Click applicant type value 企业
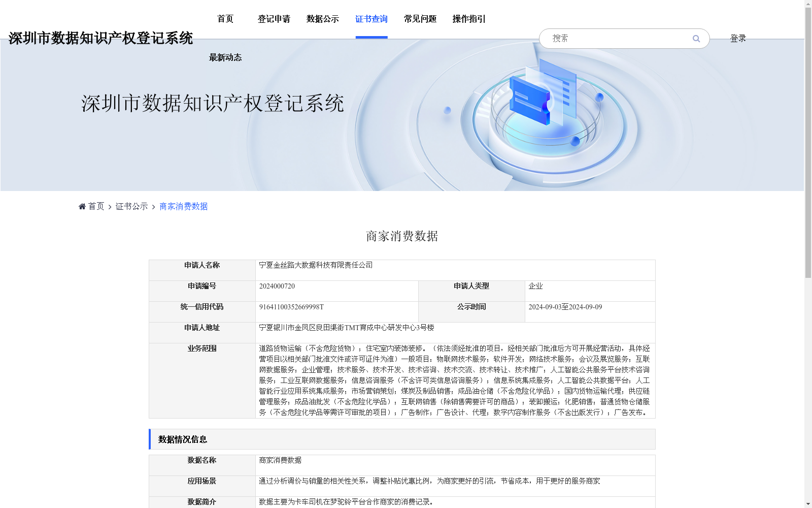Image resolution: width=812 pixels, height=508 pixels. coord(535,286)
